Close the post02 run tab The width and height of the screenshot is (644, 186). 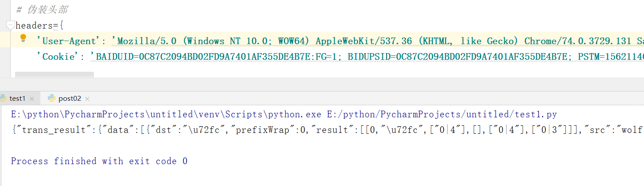87,99
